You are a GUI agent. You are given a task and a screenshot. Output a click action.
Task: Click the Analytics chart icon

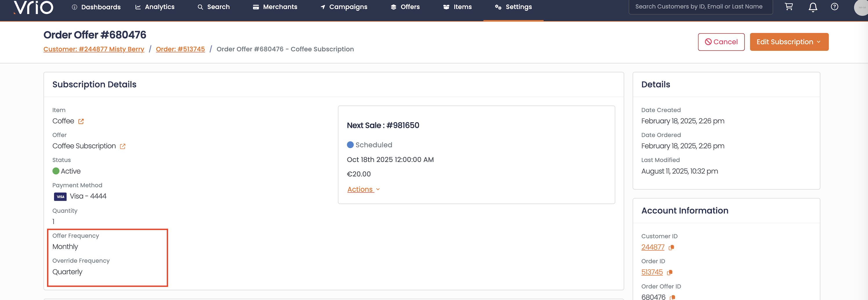[138, 7]
